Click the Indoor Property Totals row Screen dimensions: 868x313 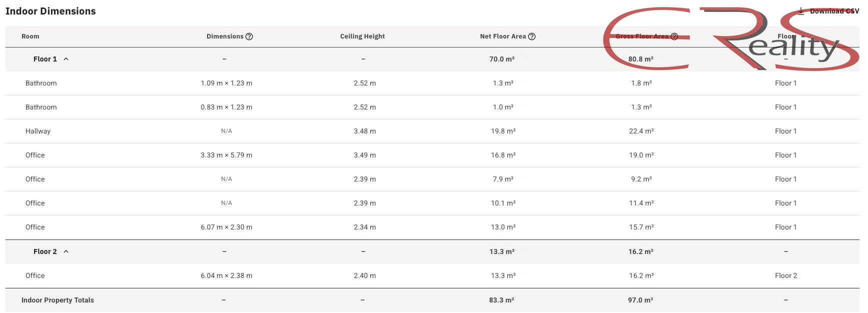pos(432,300)
